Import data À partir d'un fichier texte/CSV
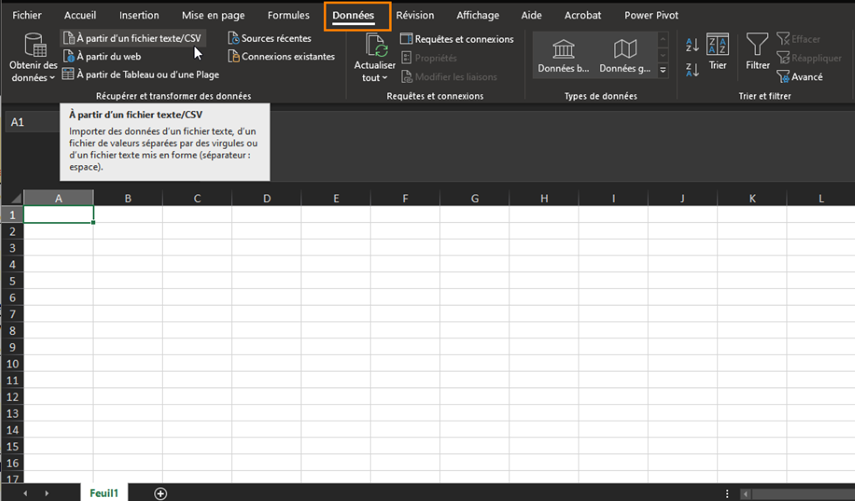The width and height of the screenshot is (855, 501). pyautogui.click(x=133, y=38)
